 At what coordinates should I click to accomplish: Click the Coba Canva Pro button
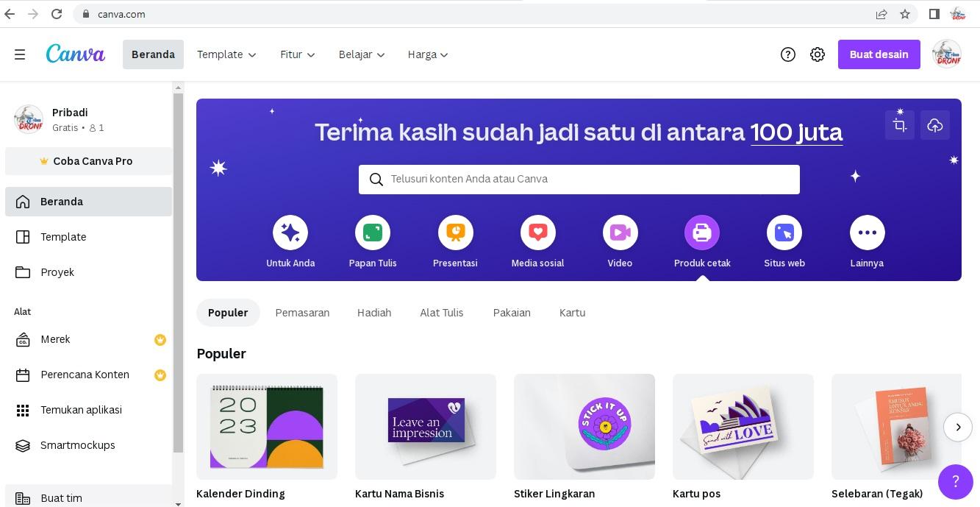point(88,161)
